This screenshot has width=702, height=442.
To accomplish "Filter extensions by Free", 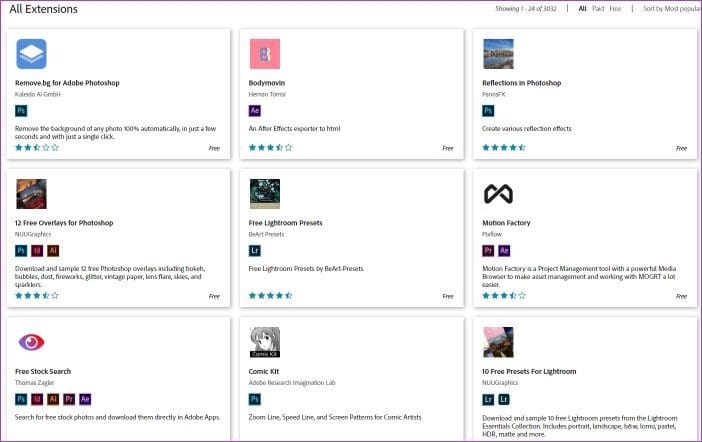I will [x=615, y=9].
